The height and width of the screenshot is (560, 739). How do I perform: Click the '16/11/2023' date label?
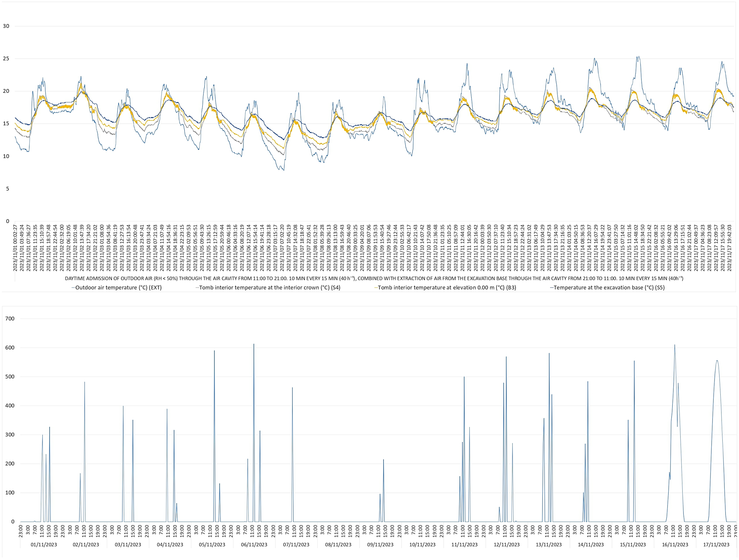[x=675, y=545]
